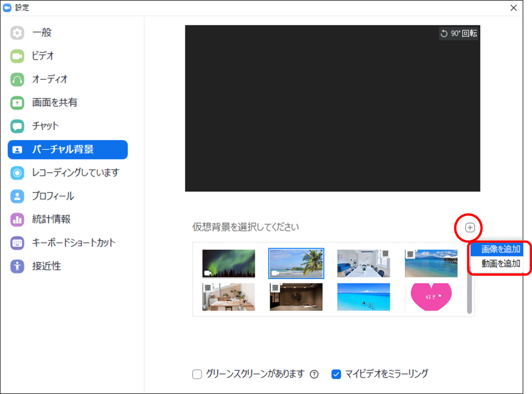Open the レコーディング settings section
532x394 pixels.
(17, 173)
